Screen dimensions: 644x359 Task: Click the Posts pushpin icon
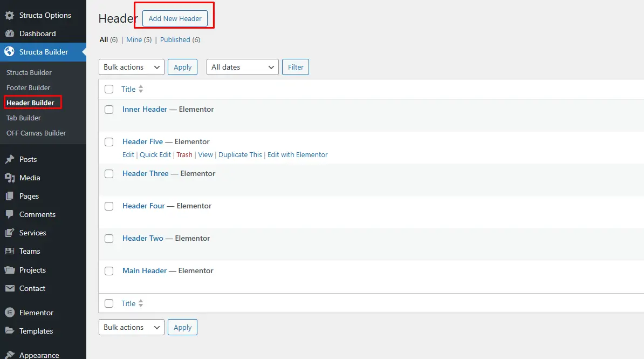[10, 160]
